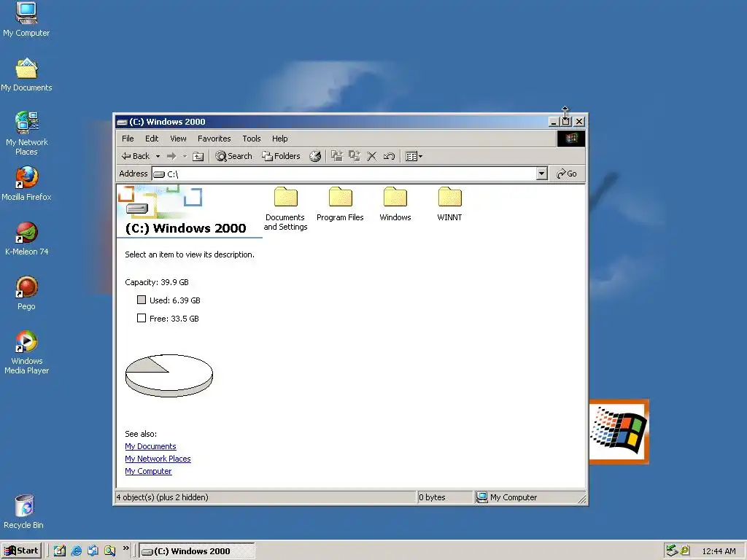The height and width of the screenshot is (560, 747).
Task: Launch Internet Explorer from quick launch
Action: (76, 551)
